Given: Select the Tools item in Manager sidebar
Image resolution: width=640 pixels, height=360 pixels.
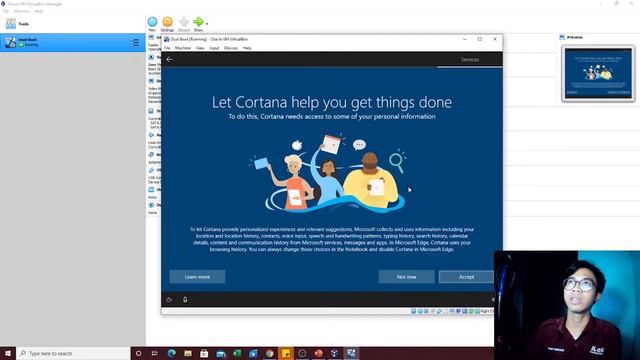Looking at the screenshot, I should [x=73, y=24].
